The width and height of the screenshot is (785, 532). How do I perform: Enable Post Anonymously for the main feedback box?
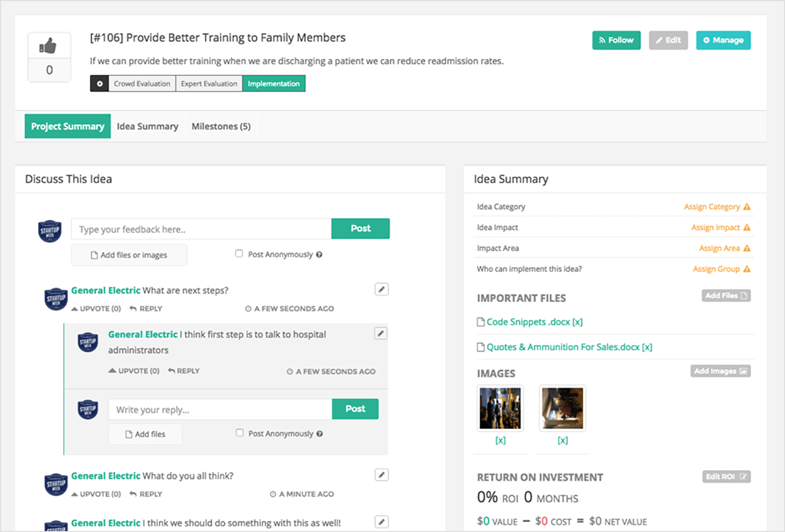click(x=239, y=254)
